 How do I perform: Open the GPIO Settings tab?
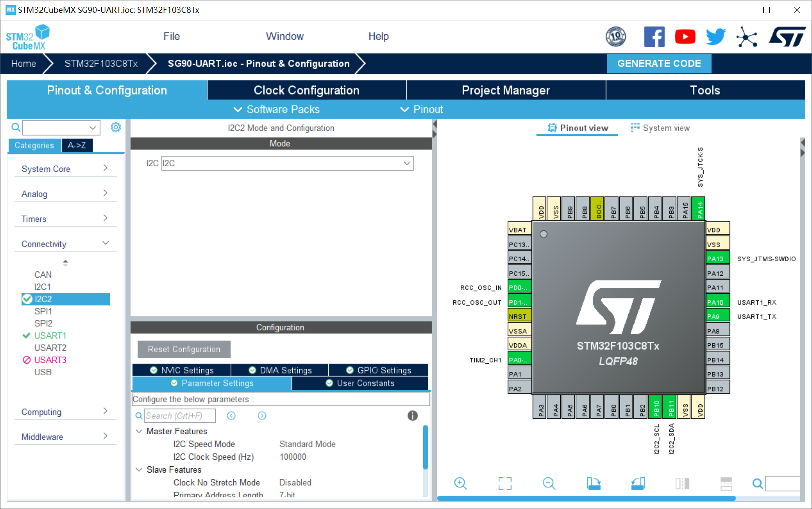(x=379, y=370)
